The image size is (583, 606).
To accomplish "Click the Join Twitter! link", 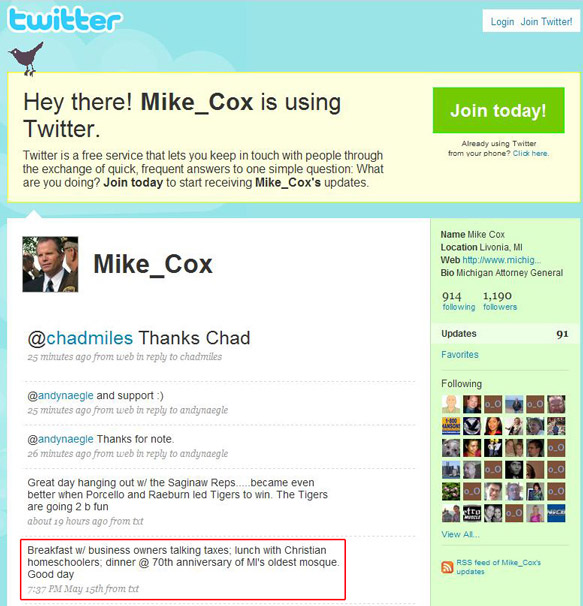I will (x=546, y=22).
